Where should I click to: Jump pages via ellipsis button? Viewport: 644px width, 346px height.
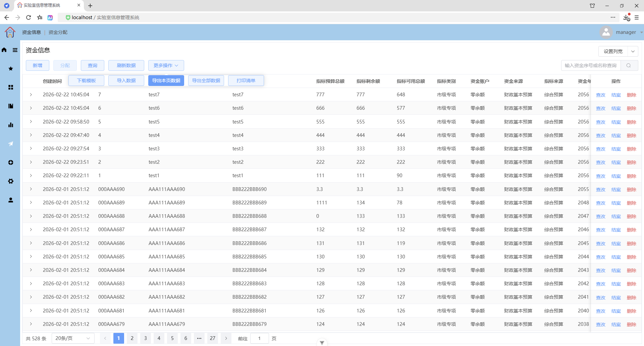(199, 338)
